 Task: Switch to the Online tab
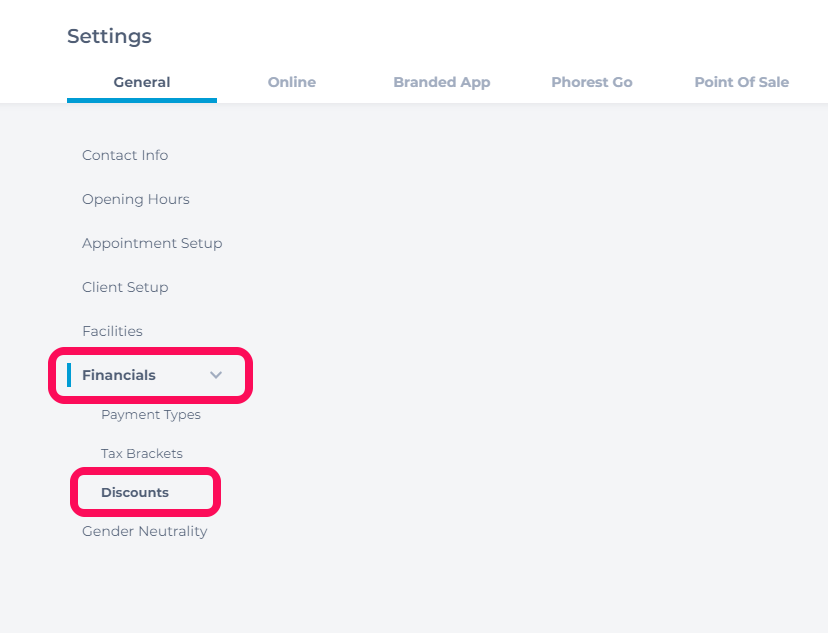291,82
